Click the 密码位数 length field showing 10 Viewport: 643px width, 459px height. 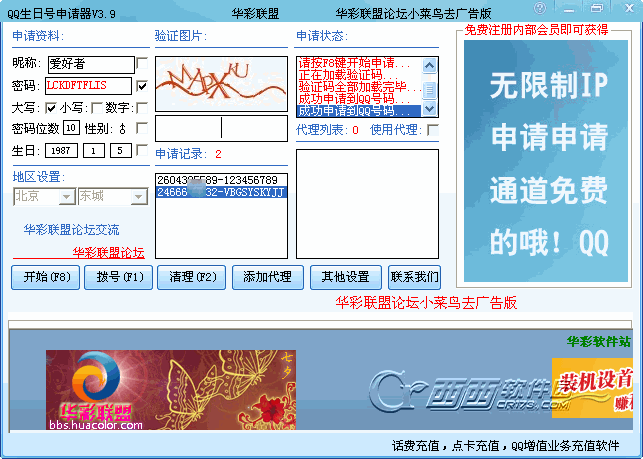pos(71,128)
